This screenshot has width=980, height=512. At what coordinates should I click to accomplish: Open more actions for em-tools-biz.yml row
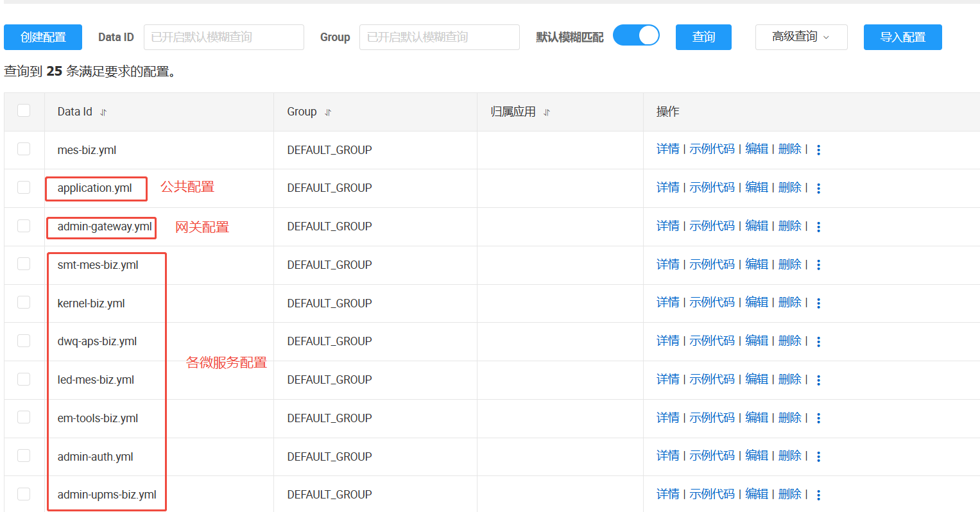(x=818, y=418)
